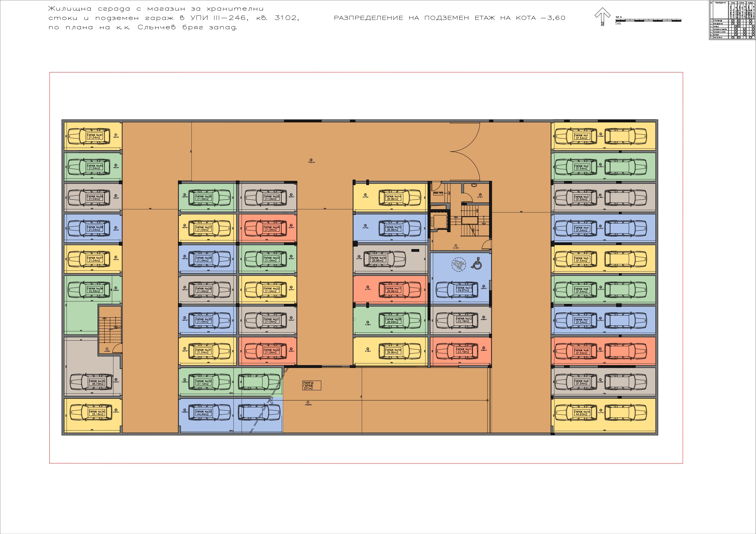Image resolution: width=756 pixels, height=534 pixels.
Task: Click the scale bar at top right
Action: point(648,21)
